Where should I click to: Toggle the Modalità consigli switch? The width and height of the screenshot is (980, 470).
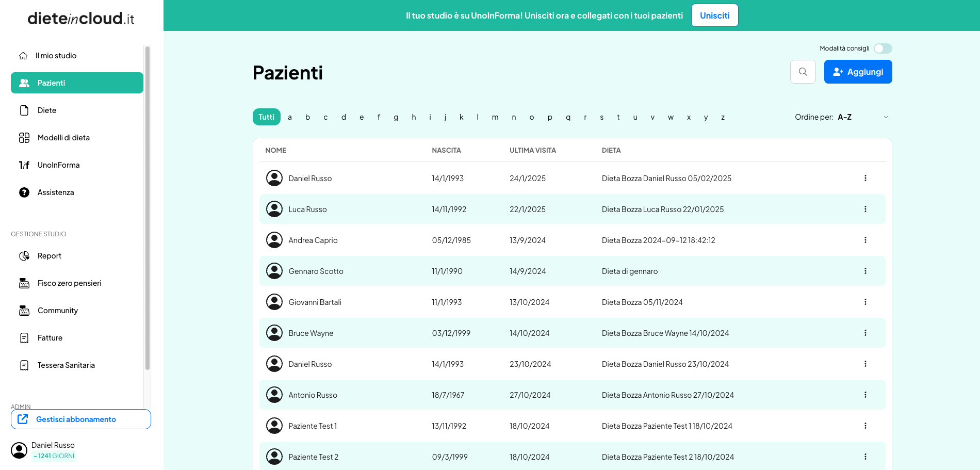[x=883, y=48]
